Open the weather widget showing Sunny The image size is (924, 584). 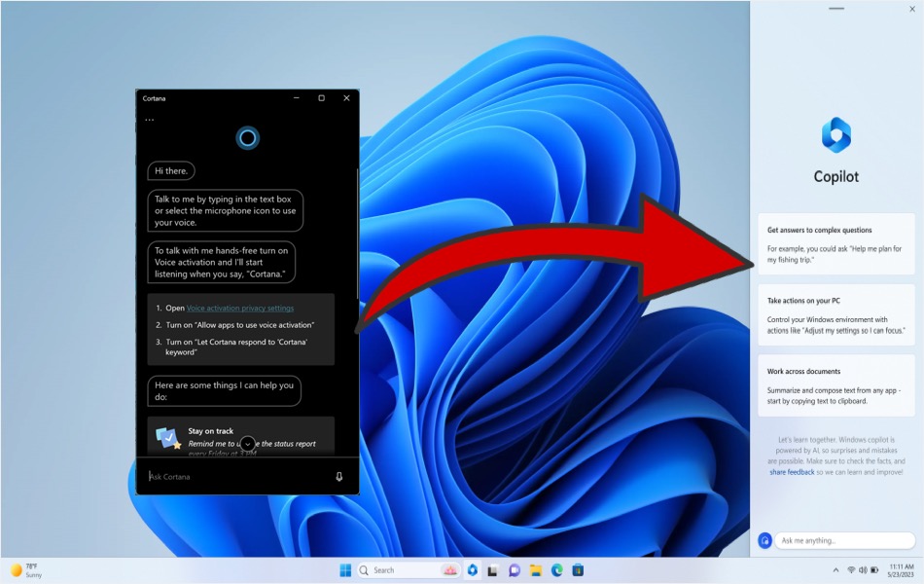(x=26, y=570)
